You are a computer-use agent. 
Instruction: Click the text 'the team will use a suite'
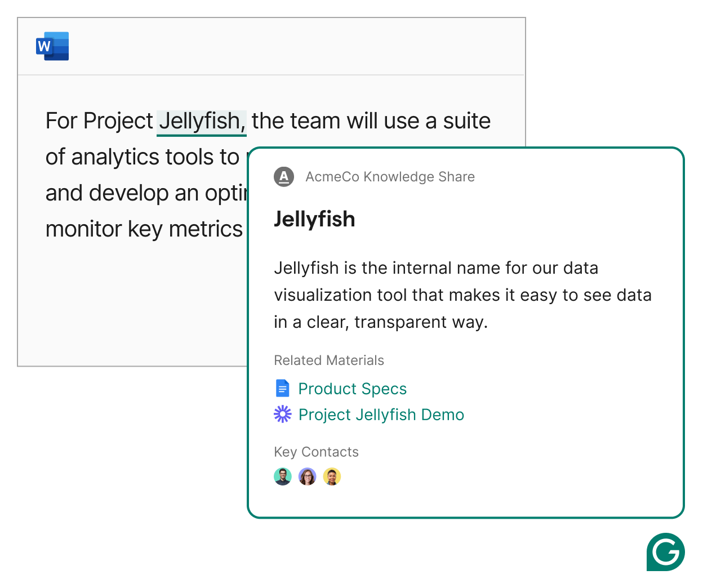pyautogui.click(x=371, y=121)
